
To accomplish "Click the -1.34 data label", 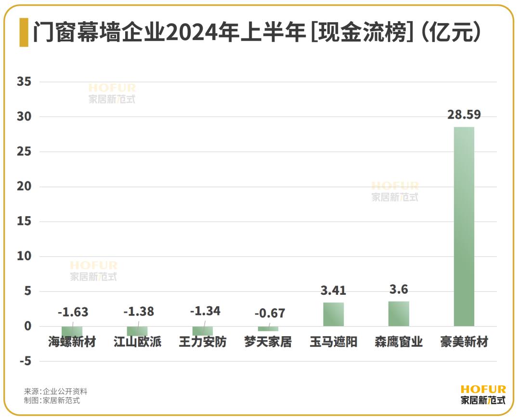I will pyautogui.click(x=205, y=311).
